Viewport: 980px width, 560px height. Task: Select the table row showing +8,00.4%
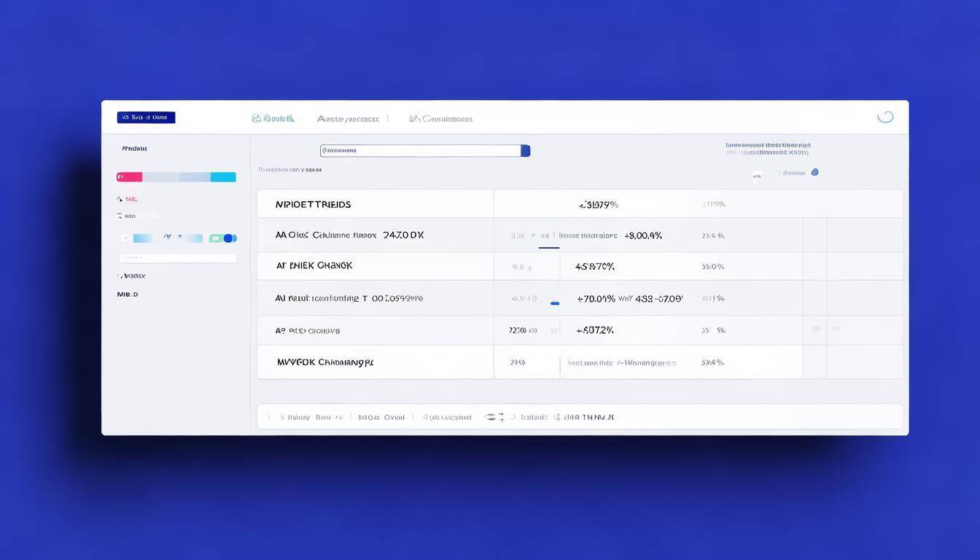(580, 236)
